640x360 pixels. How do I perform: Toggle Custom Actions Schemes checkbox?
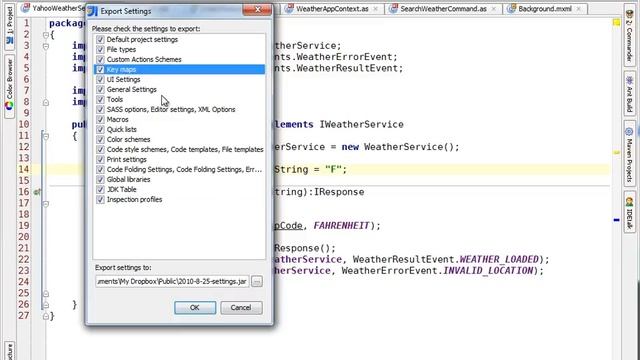[x=100, y=60]
